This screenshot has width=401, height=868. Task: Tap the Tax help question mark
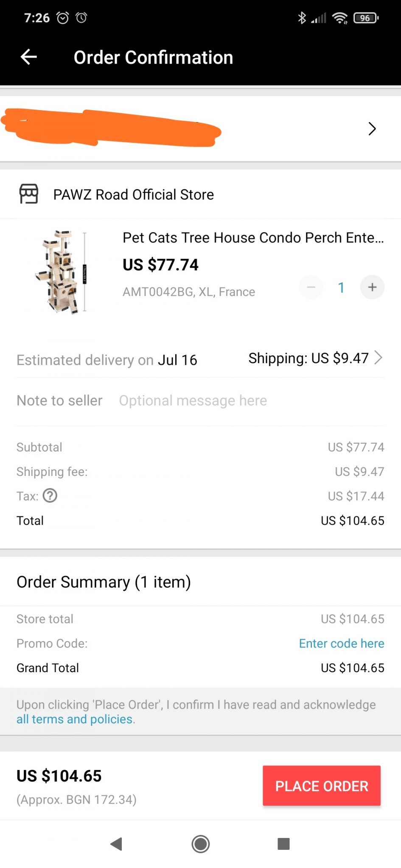(x=50, y=495)
